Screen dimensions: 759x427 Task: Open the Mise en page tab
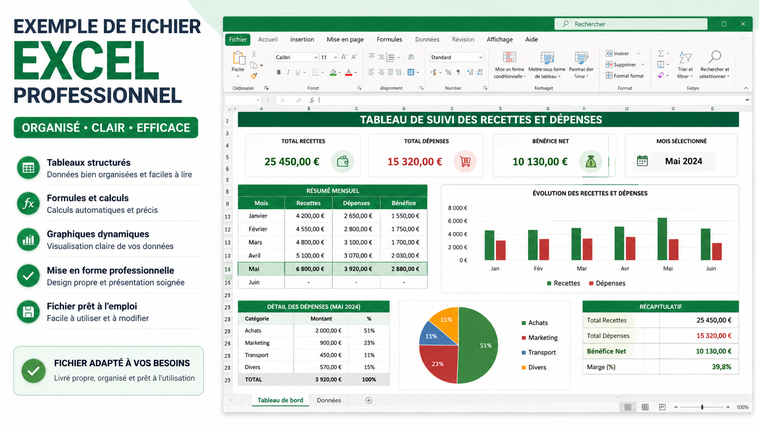point(345,40)
